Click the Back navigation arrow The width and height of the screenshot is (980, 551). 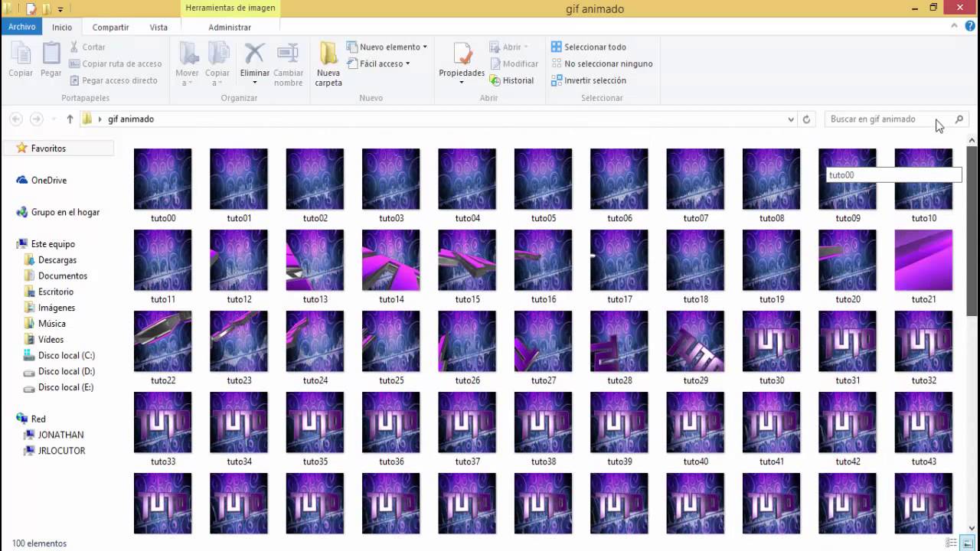click(16, 119)
